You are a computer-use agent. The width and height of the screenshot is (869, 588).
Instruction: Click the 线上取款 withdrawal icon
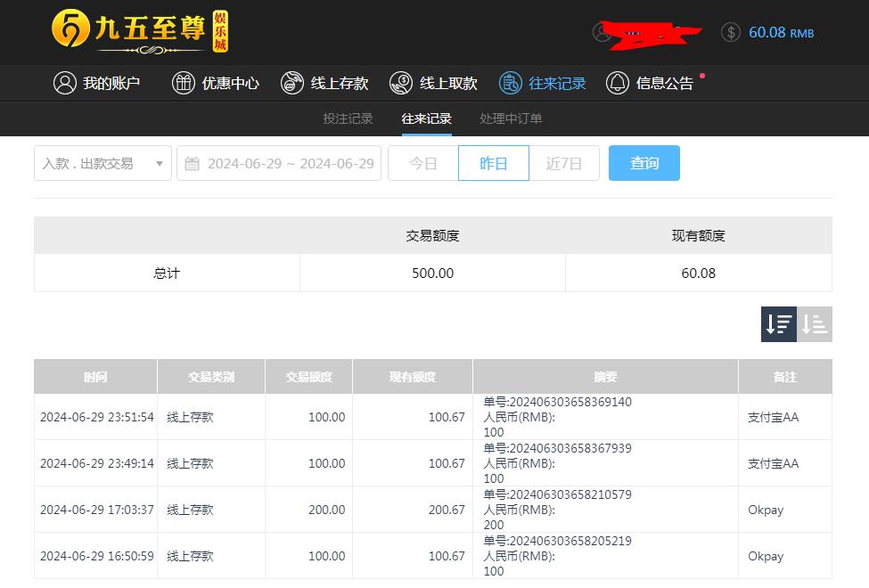401,83
